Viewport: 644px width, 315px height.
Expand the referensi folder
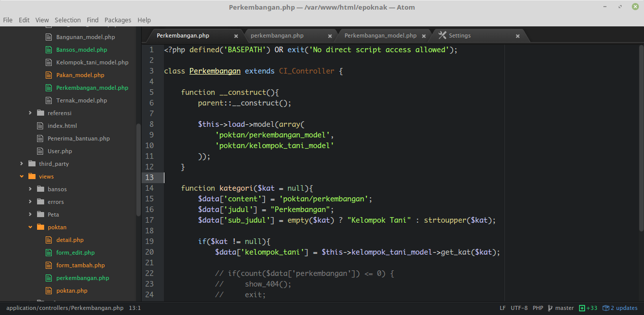(30, 113)
